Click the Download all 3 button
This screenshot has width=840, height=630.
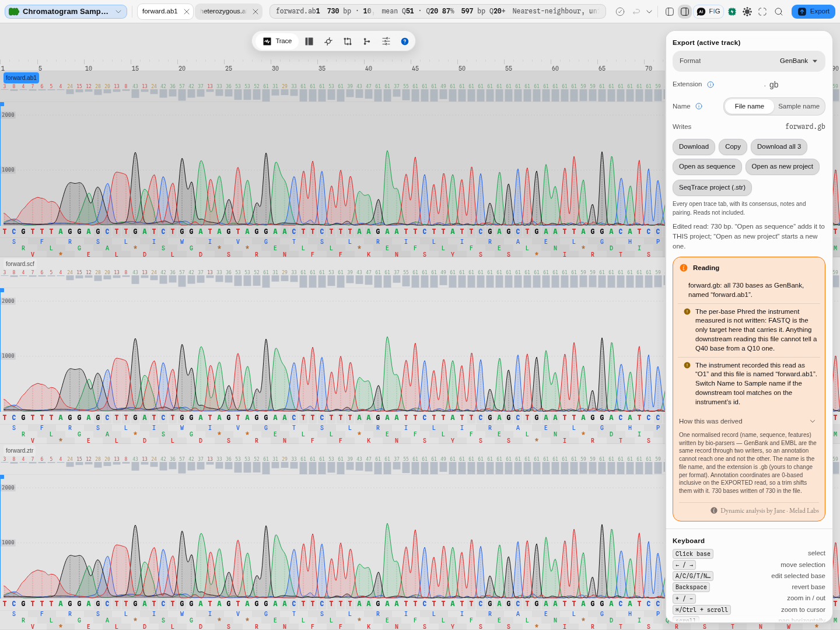pyautogui.click(x=779, y=147)
